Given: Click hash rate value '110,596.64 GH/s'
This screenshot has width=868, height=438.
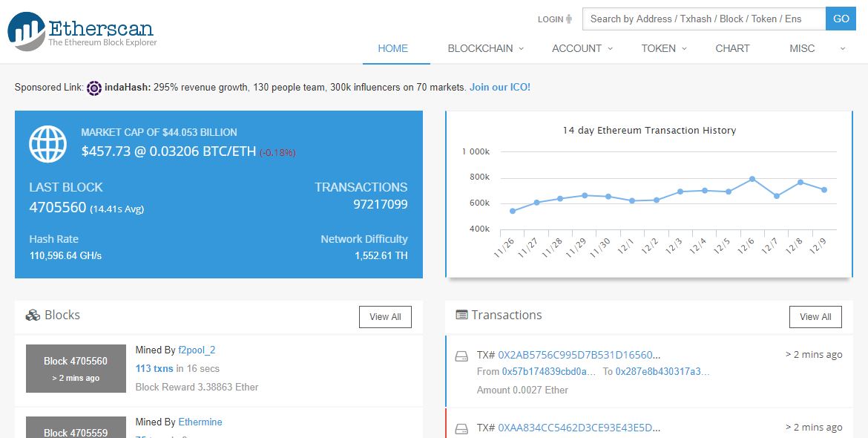Looking at the screenshot, I should click(x=65, y=256).
